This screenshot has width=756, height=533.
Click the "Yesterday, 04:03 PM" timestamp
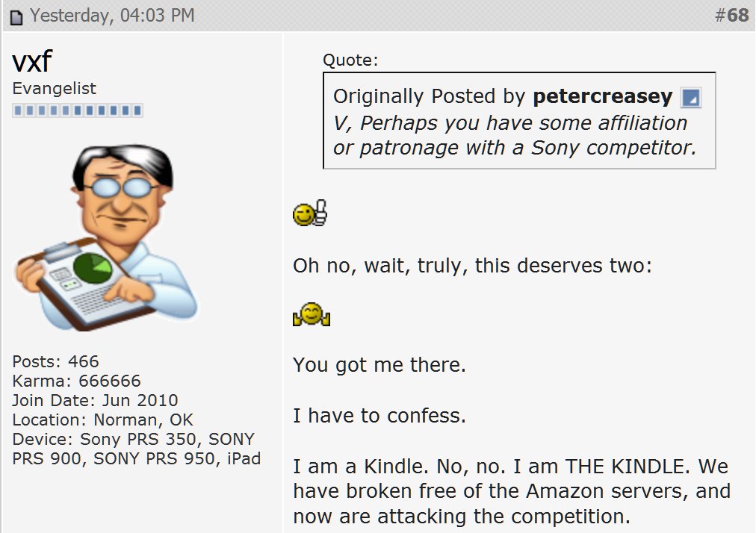(112, 16)
